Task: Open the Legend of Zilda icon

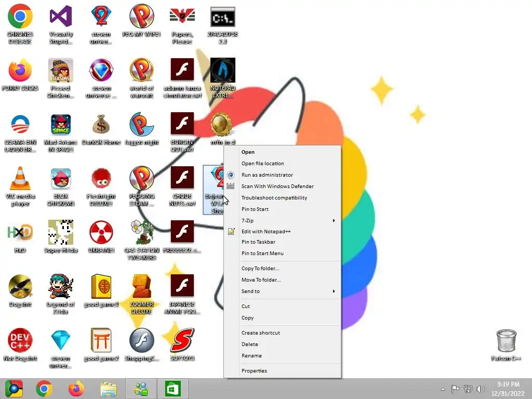Action: pyautogui.click(x=61, y=286)
